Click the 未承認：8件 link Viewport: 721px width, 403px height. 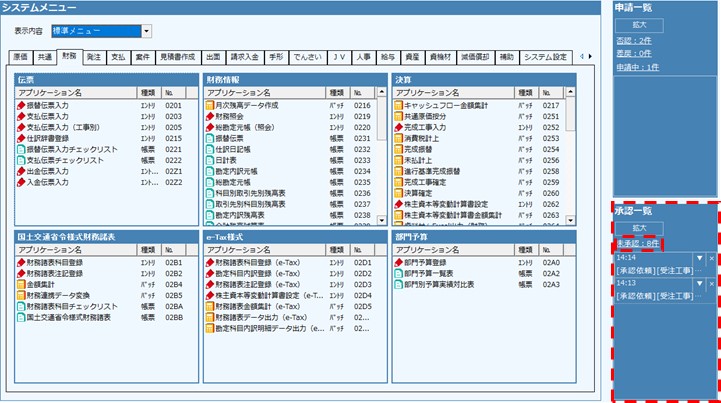tap(638, 243)
